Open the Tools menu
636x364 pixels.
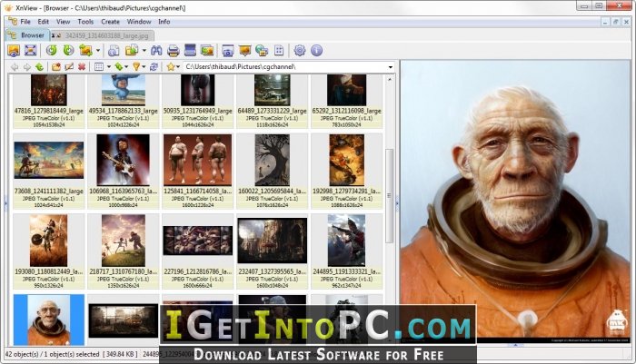coord(85,22)
